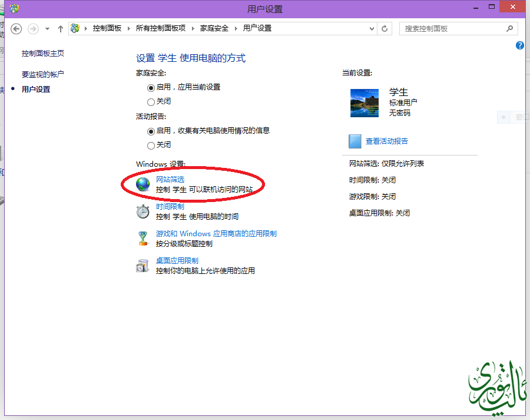
Task: Click the 游戏限制: 关闭 status text
Action: (x=373, y=197)
